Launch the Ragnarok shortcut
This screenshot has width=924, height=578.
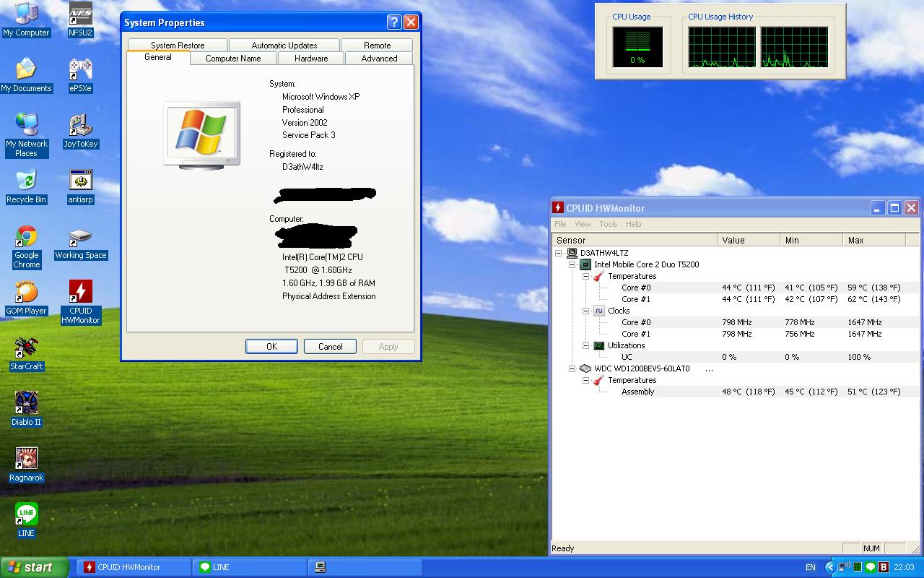[26, 465]
